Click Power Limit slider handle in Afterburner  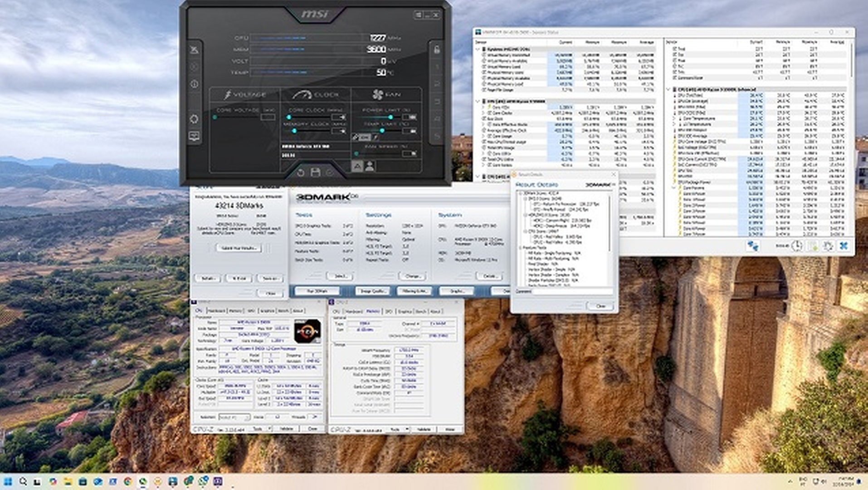[390, 117]
